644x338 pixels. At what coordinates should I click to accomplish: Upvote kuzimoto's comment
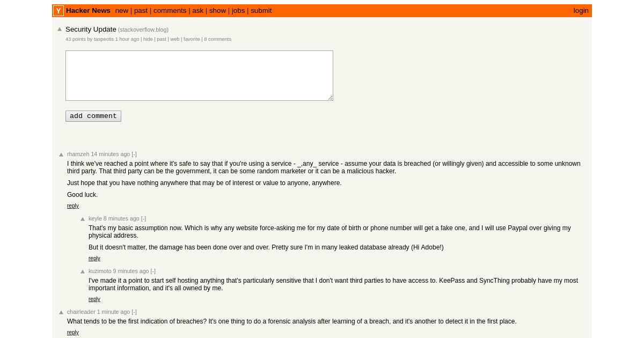[83, 271]
